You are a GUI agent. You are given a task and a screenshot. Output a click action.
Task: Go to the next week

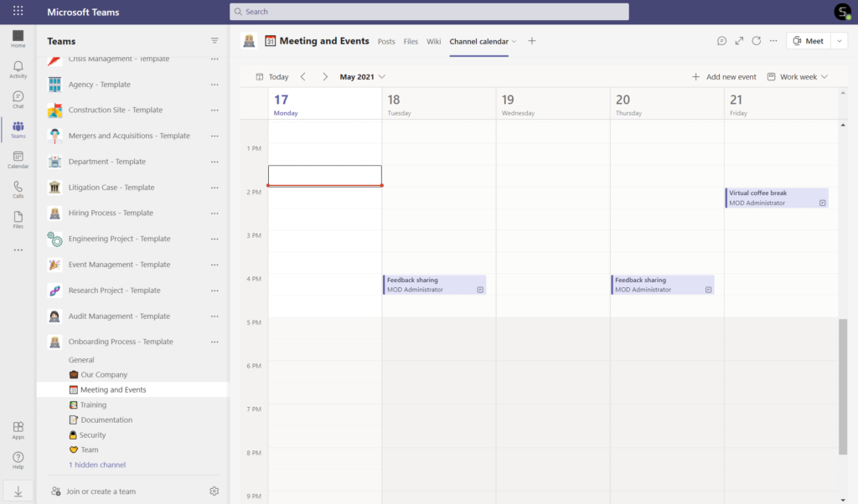(325, 76)
